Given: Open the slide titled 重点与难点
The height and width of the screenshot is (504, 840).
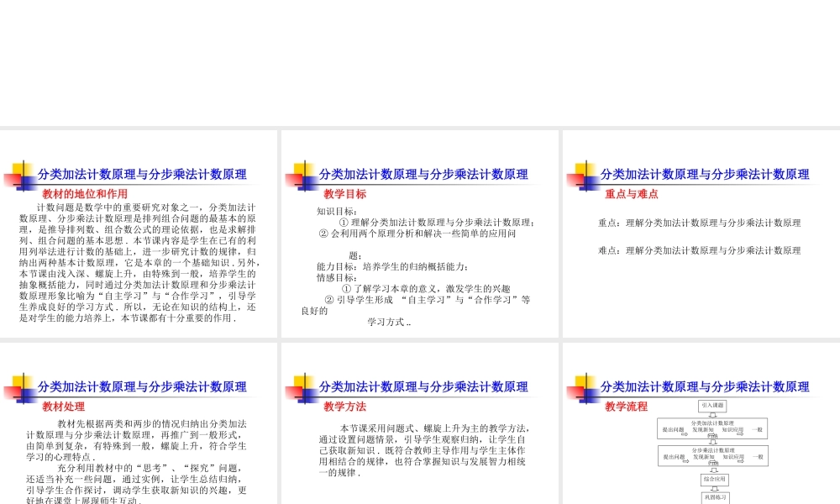Looking at the screenshot, I should point(701,234).
